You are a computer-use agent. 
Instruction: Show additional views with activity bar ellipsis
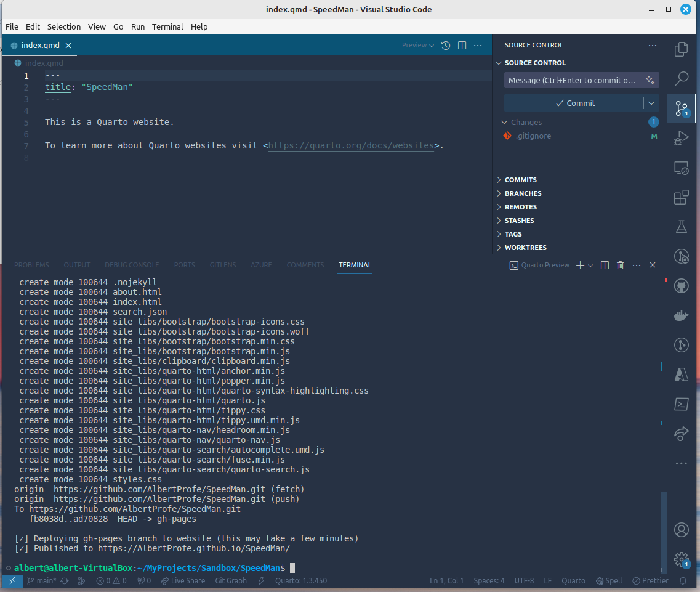pyautogui.click(x=682, y=463)
